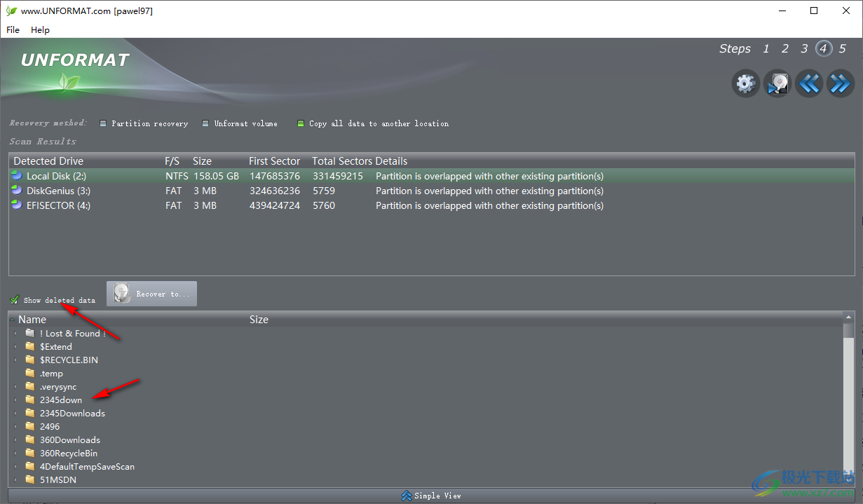
Task: Jump to step 5
Action: 843,48
